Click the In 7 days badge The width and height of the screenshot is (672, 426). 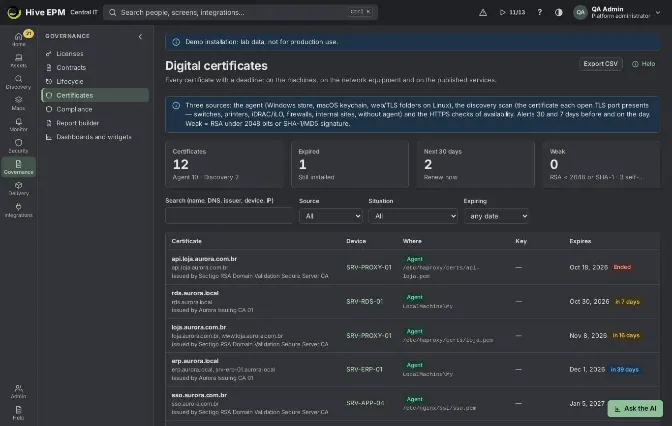point(627,302)
